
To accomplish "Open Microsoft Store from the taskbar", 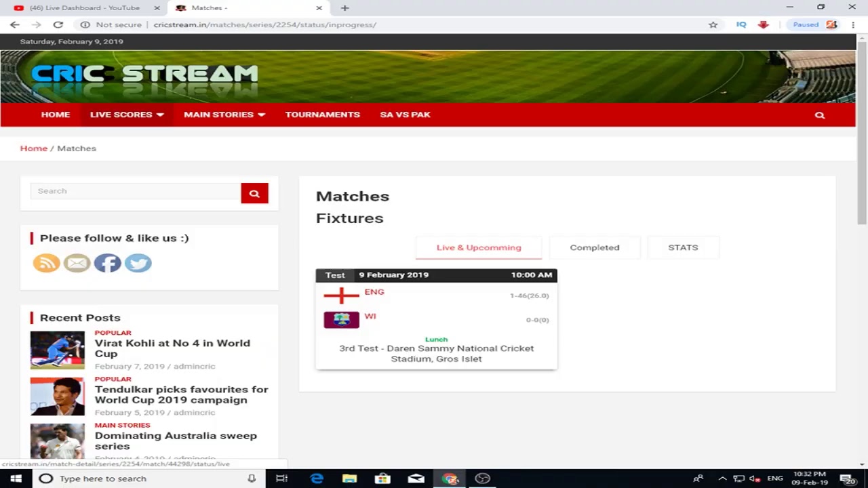I will [x=383, y=479].
